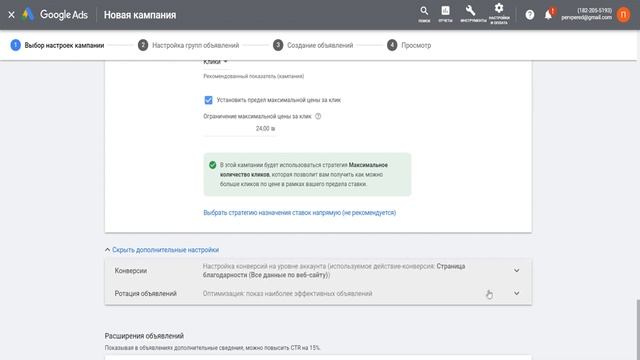This screenshot has width=640, height=360.
Task: Click text Рекомендованный показатель (кампания)
Action: pyautogui.click(x=253, y=76)
